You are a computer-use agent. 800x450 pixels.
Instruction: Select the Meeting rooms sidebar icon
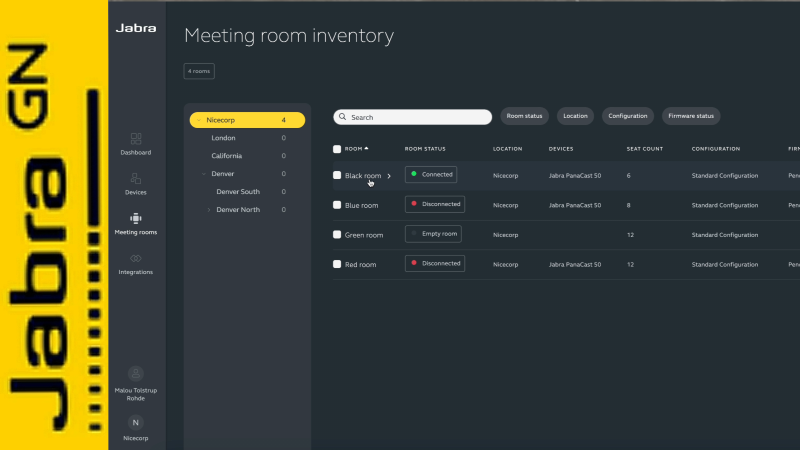point(136,218)
